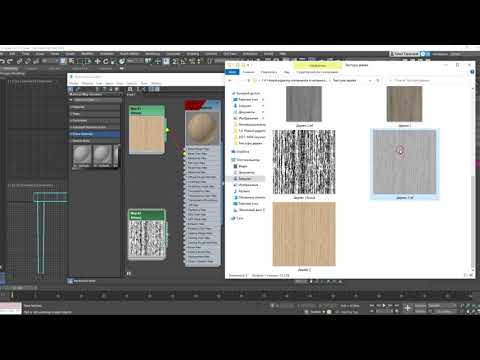Expand the Materials group in Material/Map Browser

[95, 107]
